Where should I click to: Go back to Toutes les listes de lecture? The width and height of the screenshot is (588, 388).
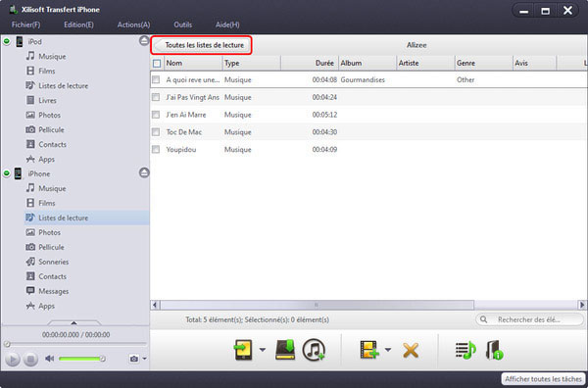[x=201, y=45]
